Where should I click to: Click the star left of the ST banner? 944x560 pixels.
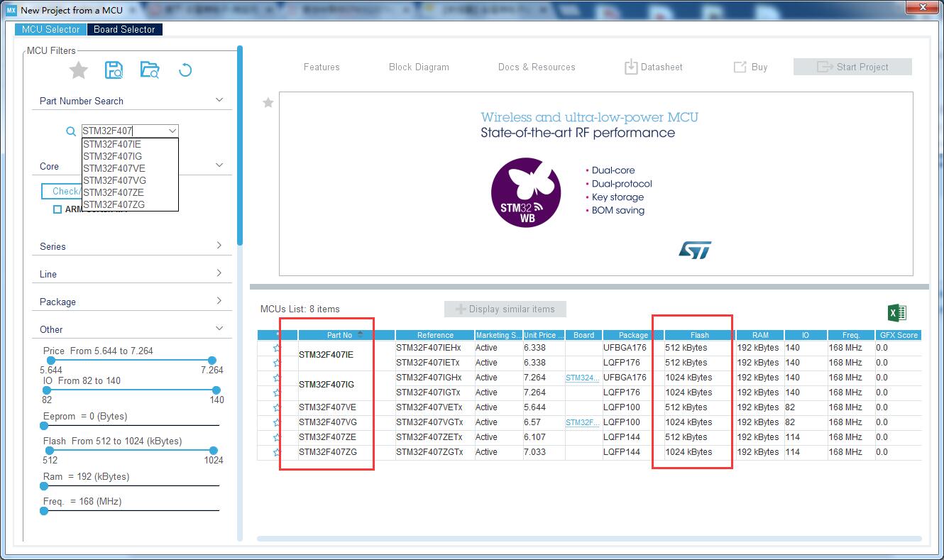268,103
